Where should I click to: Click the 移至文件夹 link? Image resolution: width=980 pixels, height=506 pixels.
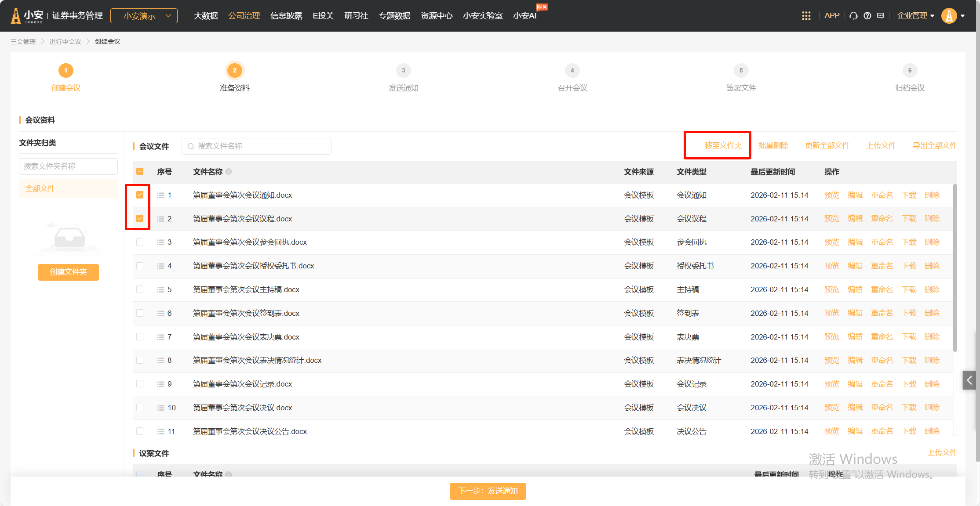[x=723, y=145]
